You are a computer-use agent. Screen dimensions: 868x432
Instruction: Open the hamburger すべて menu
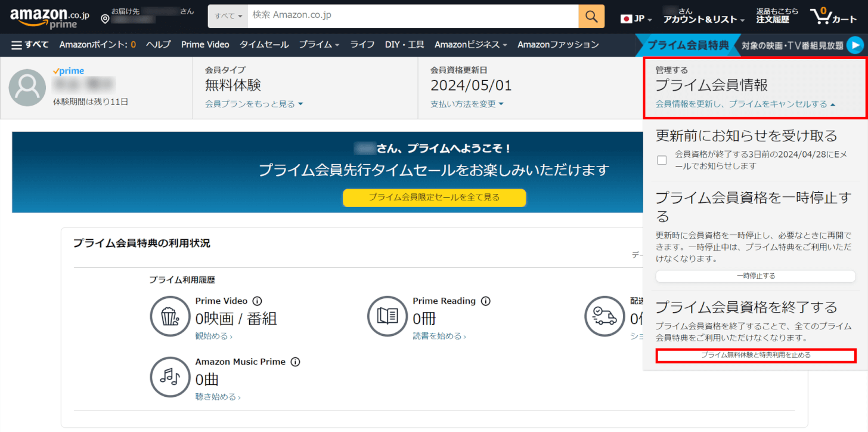[x=29, y=45]
